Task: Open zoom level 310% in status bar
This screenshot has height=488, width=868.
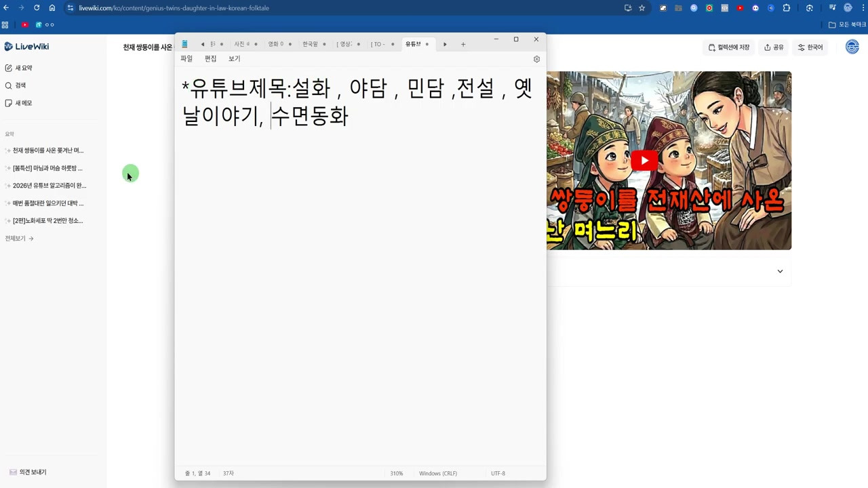Action: click(396, 473)
